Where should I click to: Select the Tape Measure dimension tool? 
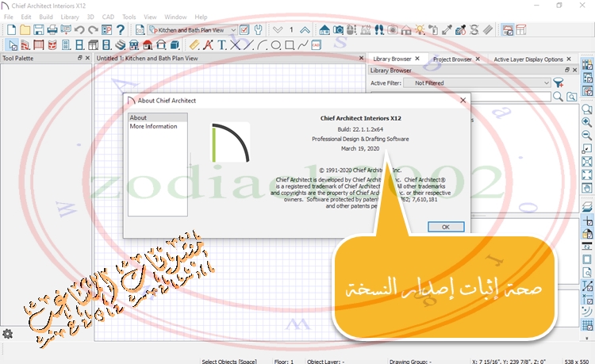click(x=194, y=45)
